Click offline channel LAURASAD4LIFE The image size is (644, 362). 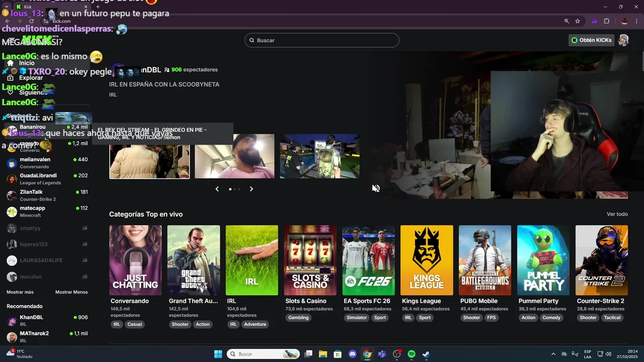pyautogui.click(x=47, y=260)
